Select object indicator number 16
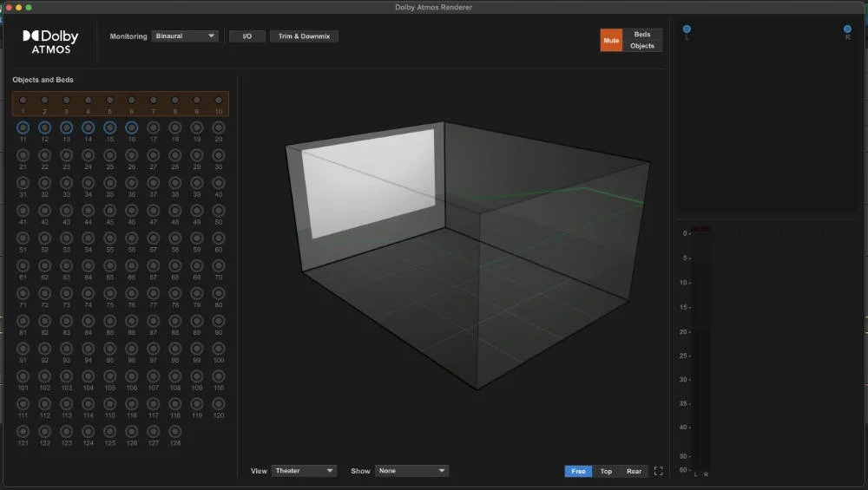The image size is (868, 490). [x=131, y=127]
